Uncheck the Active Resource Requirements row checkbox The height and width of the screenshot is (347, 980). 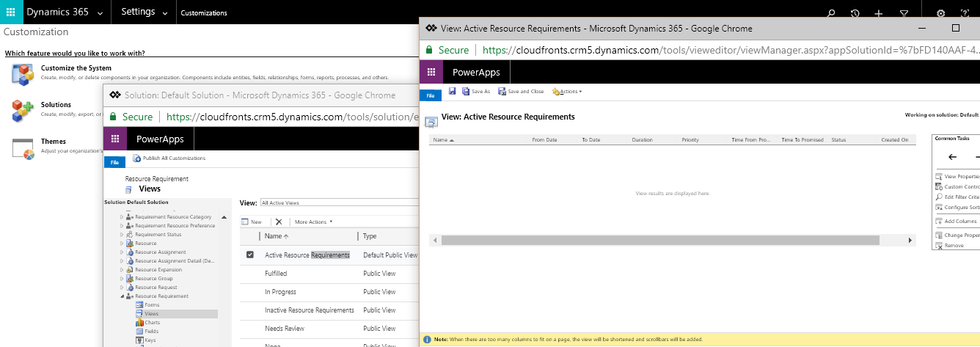[x=250, y=255]
